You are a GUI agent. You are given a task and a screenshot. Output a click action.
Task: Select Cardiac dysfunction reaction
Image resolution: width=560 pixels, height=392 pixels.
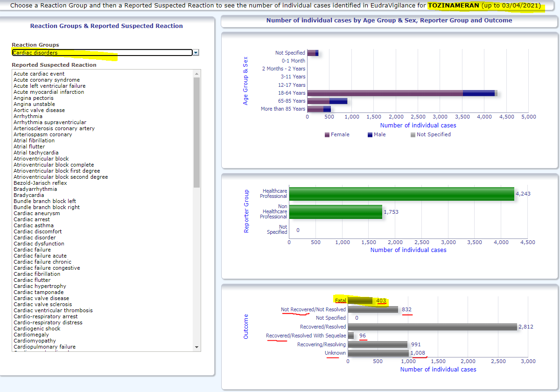click(x=39, y=244)
